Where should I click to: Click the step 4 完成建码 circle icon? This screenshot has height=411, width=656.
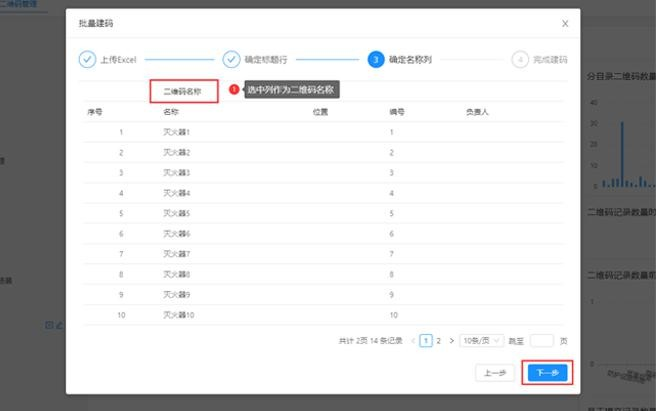tap(520, 59)
